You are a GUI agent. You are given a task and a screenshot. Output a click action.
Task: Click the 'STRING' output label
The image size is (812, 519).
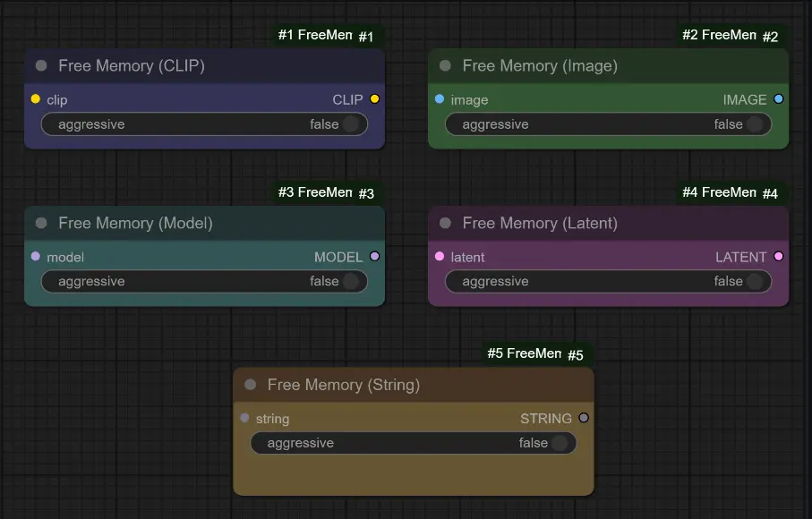(x=546, y=418)
